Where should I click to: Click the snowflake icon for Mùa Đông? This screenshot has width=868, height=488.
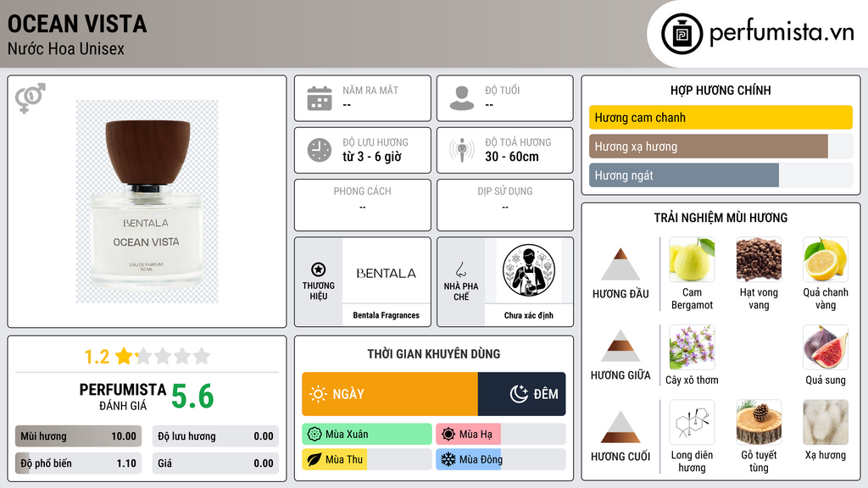point(448,459)
